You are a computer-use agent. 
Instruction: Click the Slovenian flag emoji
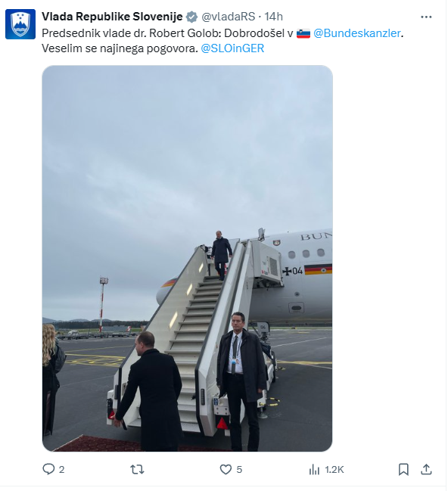[303, 33]
